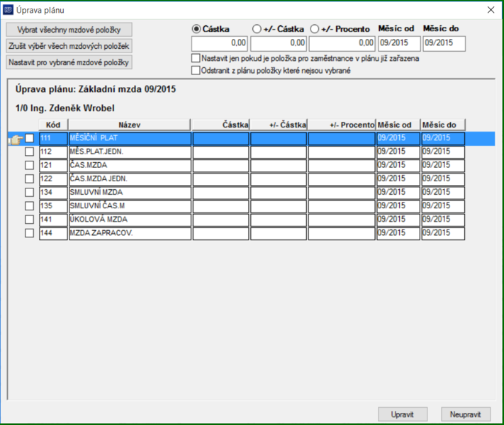Click the Měsíc do table column header
Image resolution: width=504 pixels, height=425 pixels.
point(443,125)
